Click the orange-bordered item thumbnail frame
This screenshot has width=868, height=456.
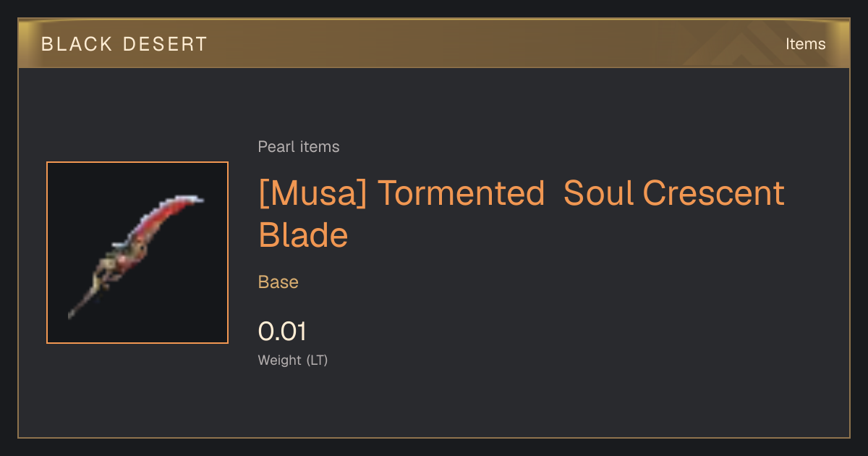click(137, 253)
